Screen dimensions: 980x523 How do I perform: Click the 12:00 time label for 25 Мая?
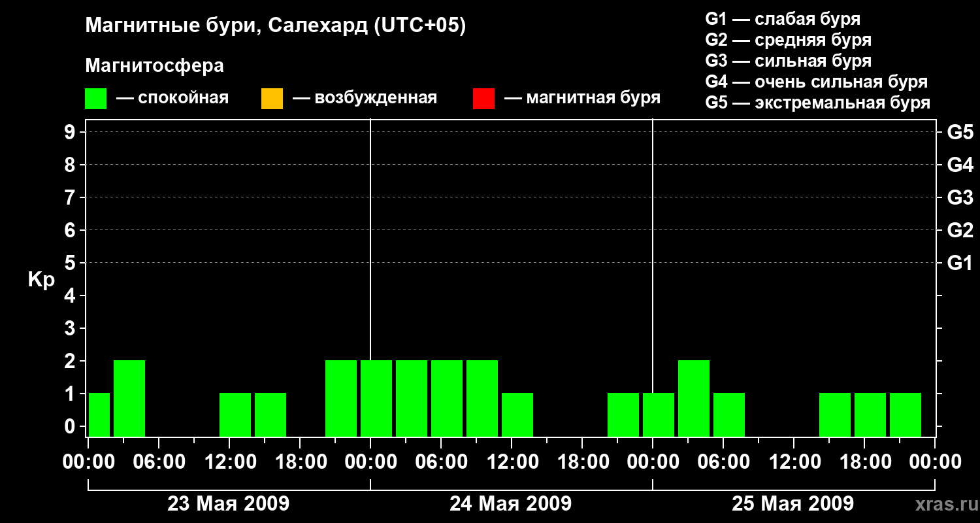(x=794, y=462)
